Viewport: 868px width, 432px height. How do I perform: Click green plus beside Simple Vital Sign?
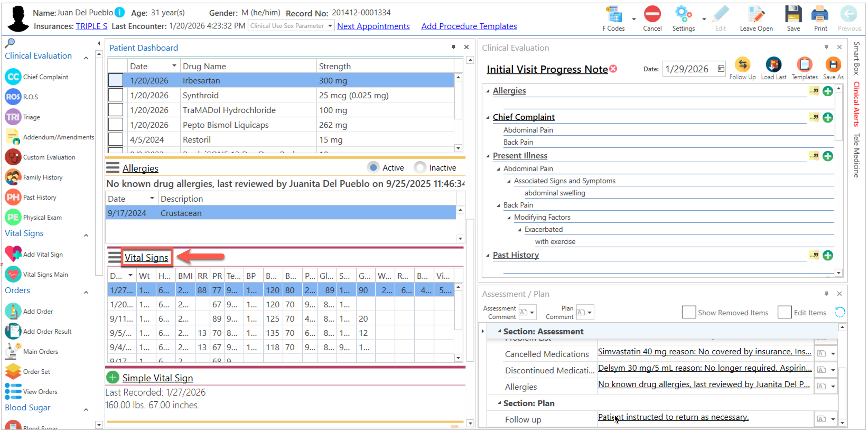113,378
